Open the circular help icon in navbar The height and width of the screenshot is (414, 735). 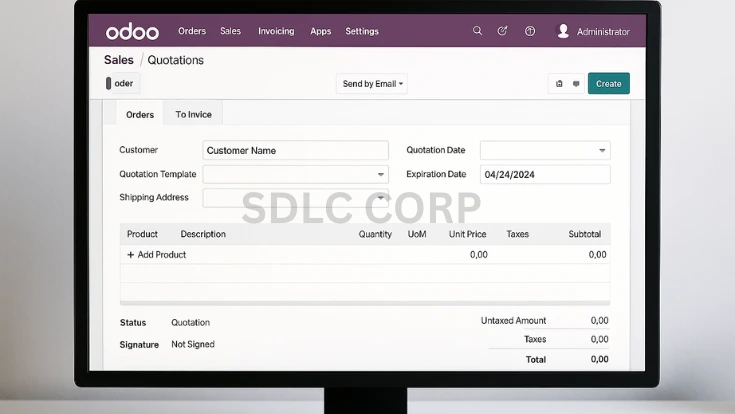pos(530,31)
